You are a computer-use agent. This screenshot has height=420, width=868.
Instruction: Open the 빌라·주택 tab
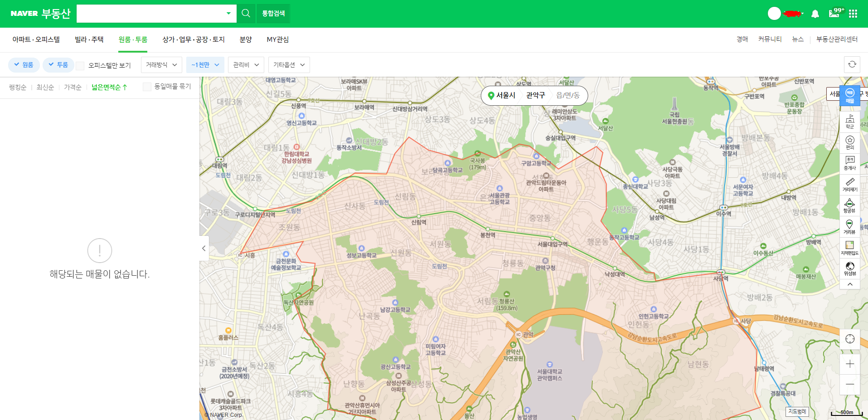(89, 39)
